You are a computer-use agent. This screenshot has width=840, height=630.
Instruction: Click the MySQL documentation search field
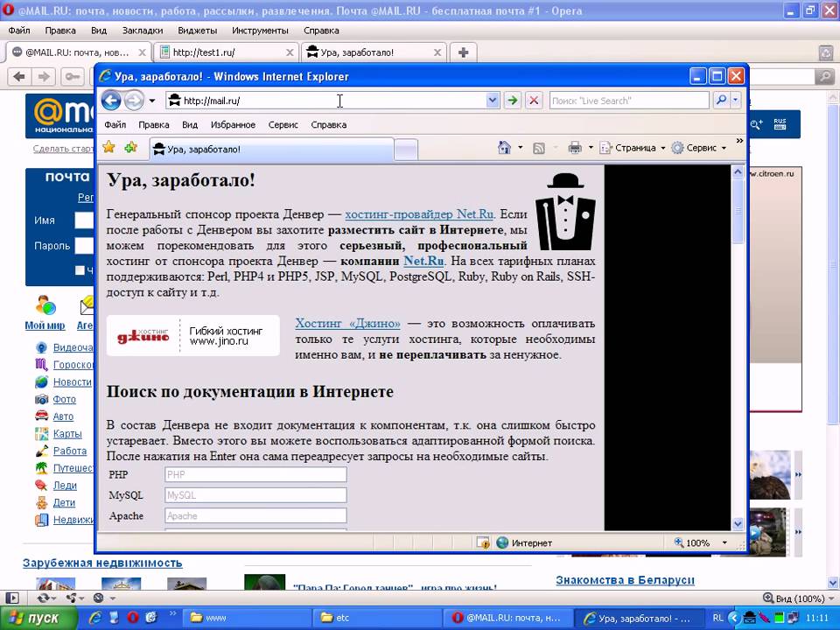coord(255,495)
